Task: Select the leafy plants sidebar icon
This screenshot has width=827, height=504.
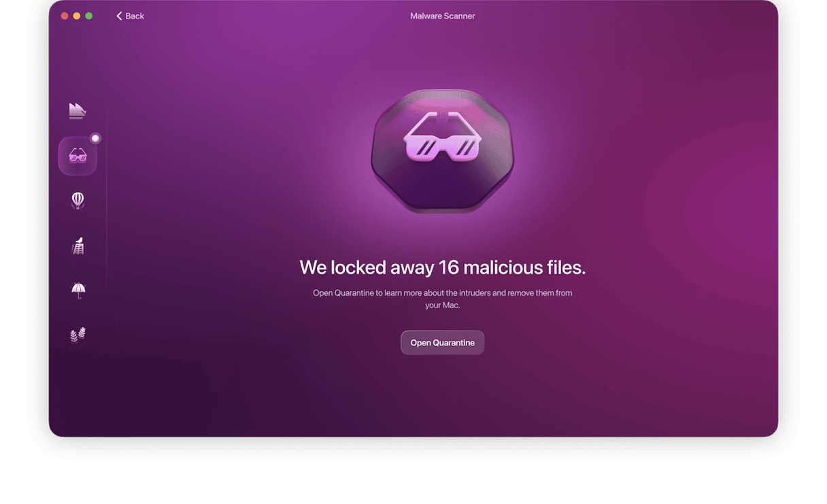Action: point(78,335)
